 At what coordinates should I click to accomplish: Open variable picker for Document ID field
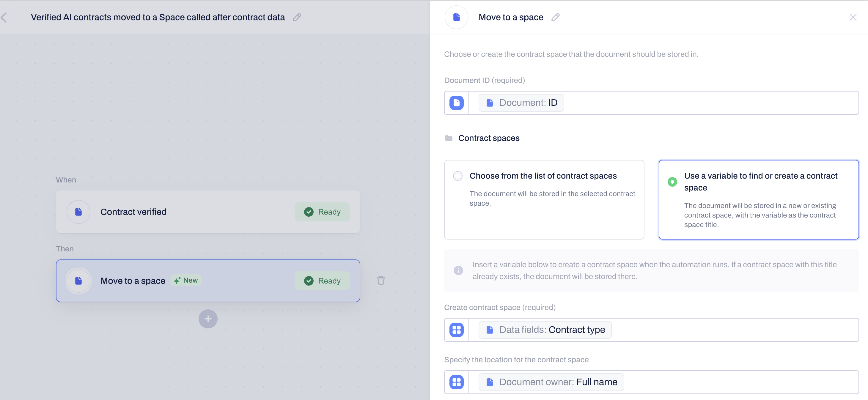tap(456, 103)
